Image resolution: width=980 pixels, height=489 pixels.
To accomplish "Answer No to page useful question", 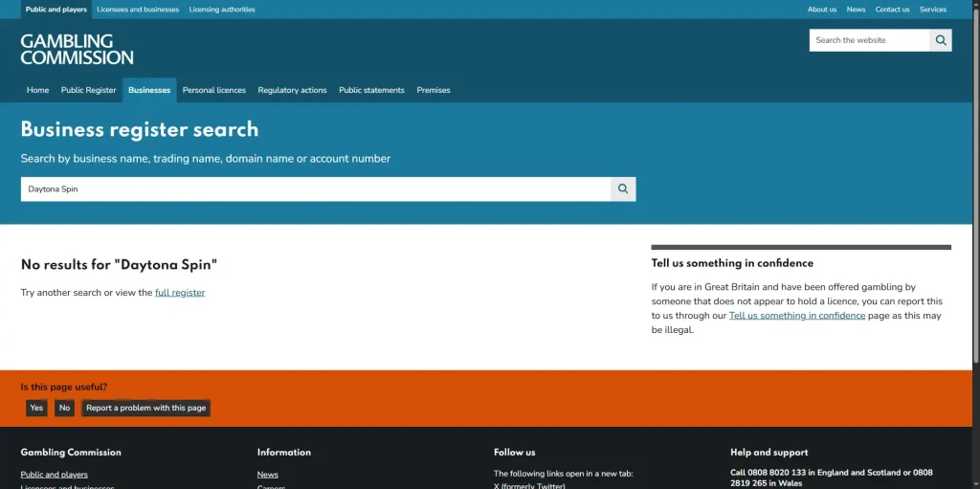I will pos(64,408).
